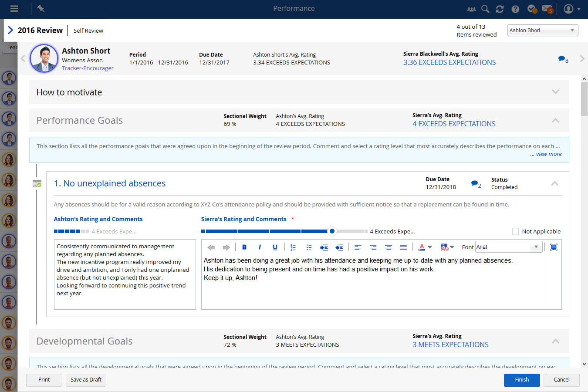Image resolution: width=588 pixels, height=392 pixels.
Task: Expand the comment editor to full screen
Action: click(x=554, y=247)
